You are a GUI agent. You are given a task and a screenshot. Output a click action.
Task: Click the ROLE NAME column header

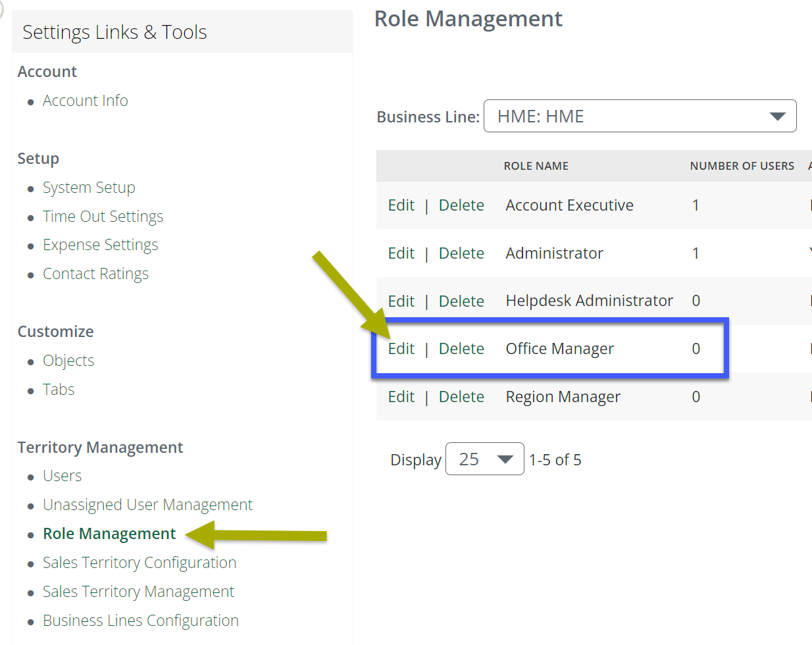(x=536, y=166)
